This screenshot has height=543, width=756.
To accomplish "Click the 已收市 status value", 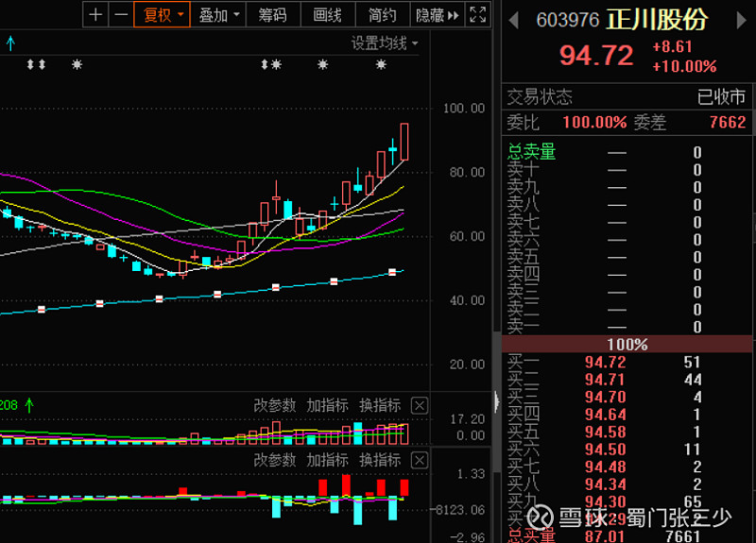I will [x=721, y=97].
